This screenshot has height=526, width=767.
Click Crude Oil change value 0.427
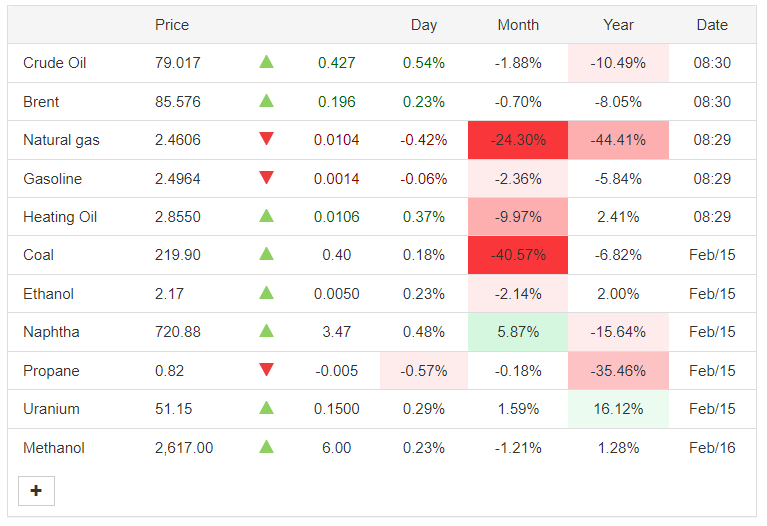[x=337, y=63]
